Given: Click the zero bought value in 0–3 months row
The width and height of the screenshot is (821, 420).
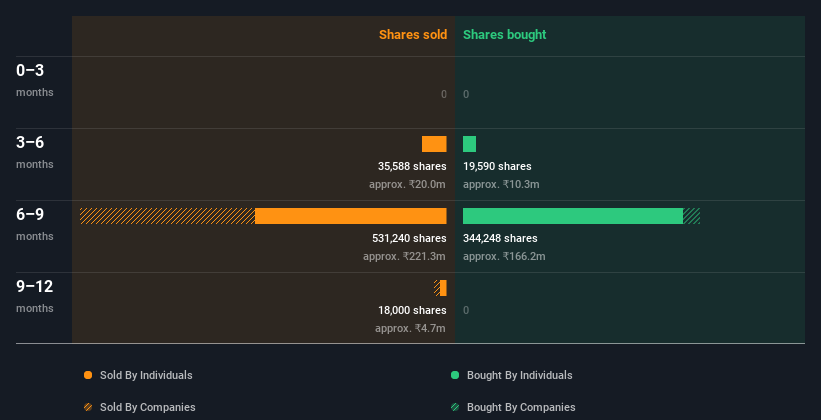Looking at the screenshot, I should (466, 94).
